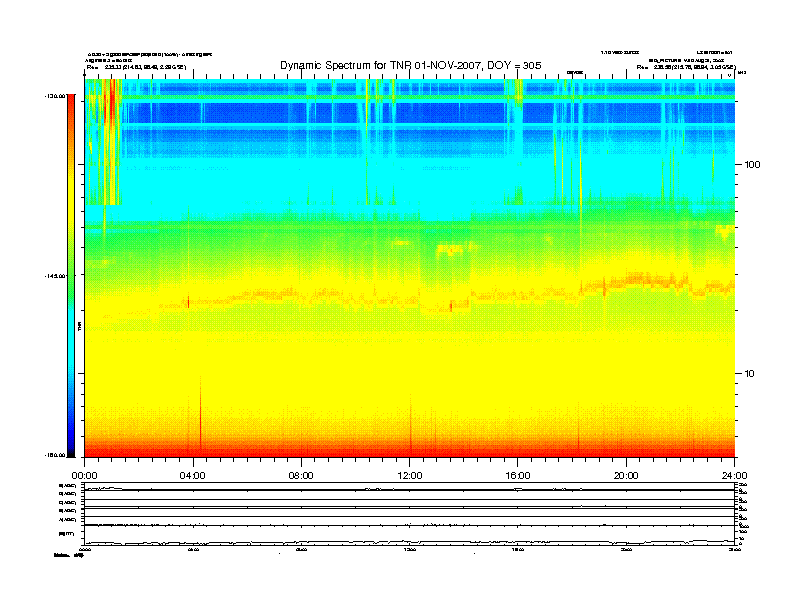This screenshot has height=612, width=792.
Task: Click the '-145.00' color scale label
Action: coord(56,276)
